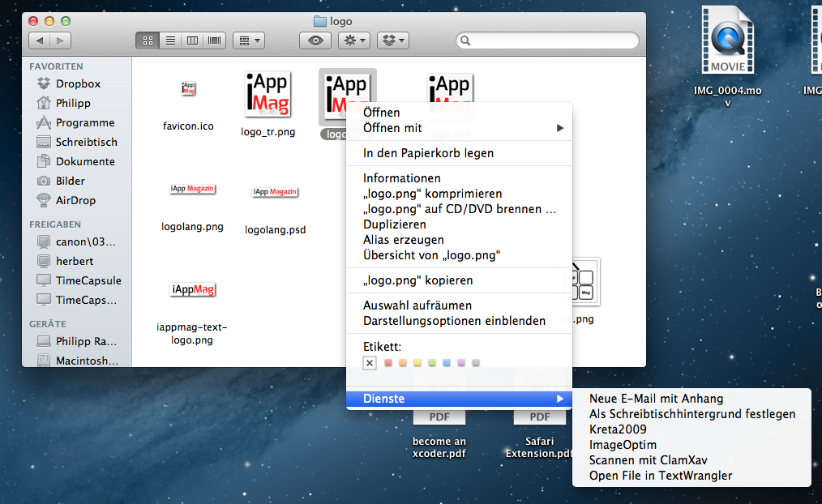Choose Auswahl aufräumen
This screenshot has width=822, height=504.
click(459, 305)
